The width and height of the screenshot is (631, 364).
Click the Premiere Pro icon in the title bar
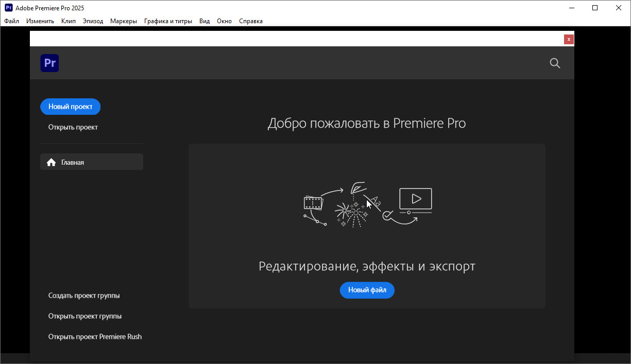click(x=8, y=8)
